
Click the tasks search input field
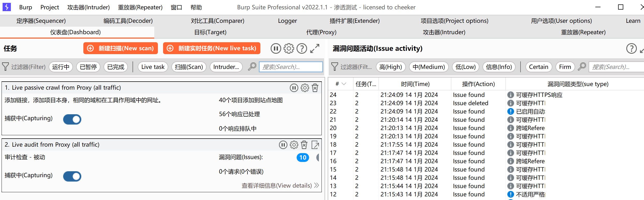291,67
